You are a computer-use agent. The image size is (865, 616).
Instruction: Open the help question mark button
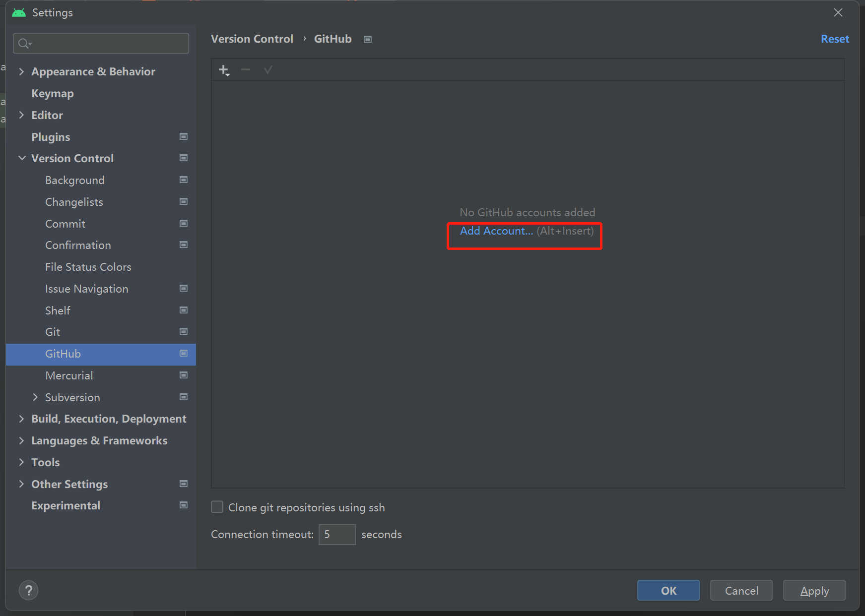[29, 590]
